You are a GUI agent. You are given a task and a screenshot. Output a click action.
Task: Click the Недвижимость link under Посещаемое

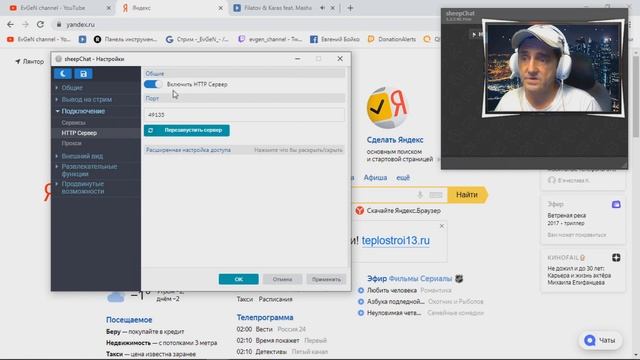(x=128, y=343)
